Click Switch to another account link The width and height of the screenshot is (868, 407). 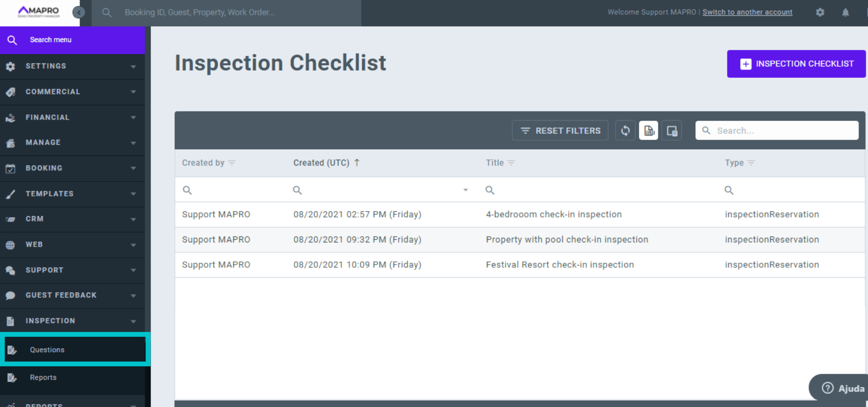tap(747, 12)
